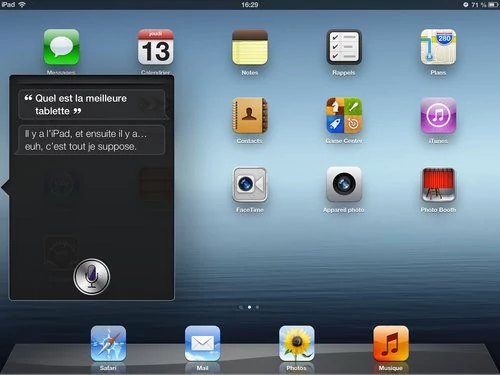Tap the iPad label in status bar
This screenshot has height=375, width=500.
tap(8, 4)
